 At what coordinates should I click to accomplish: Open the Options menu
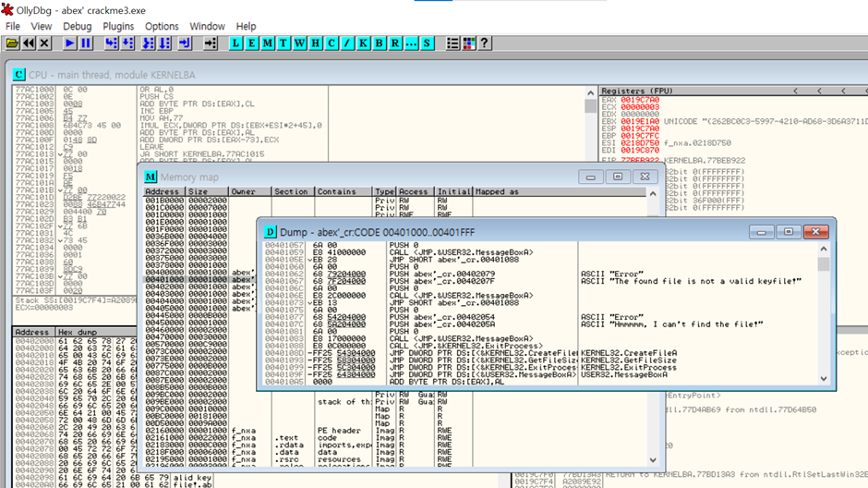pos(162,26)
